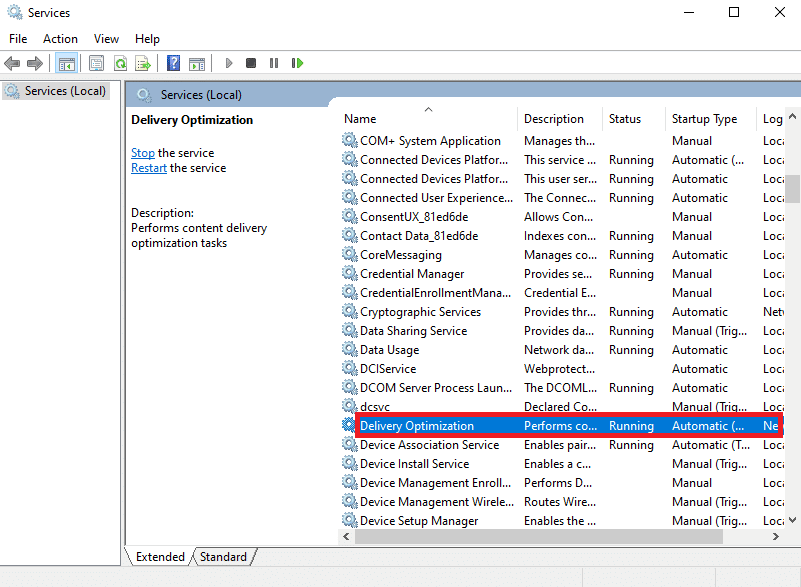Click the vertical scrollbar up arrow
The image size is (801, 587).
[x=792, y=116]
